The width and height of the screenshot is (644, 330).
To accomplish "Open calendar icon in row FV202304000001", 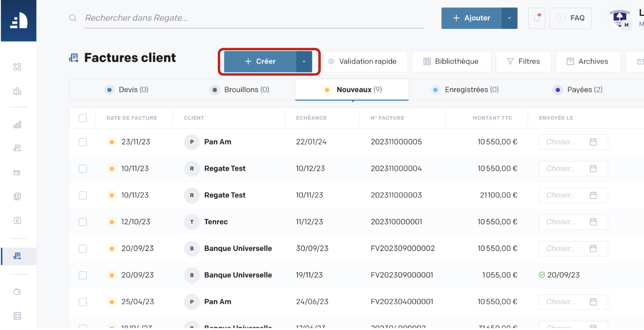I will 593,302.
